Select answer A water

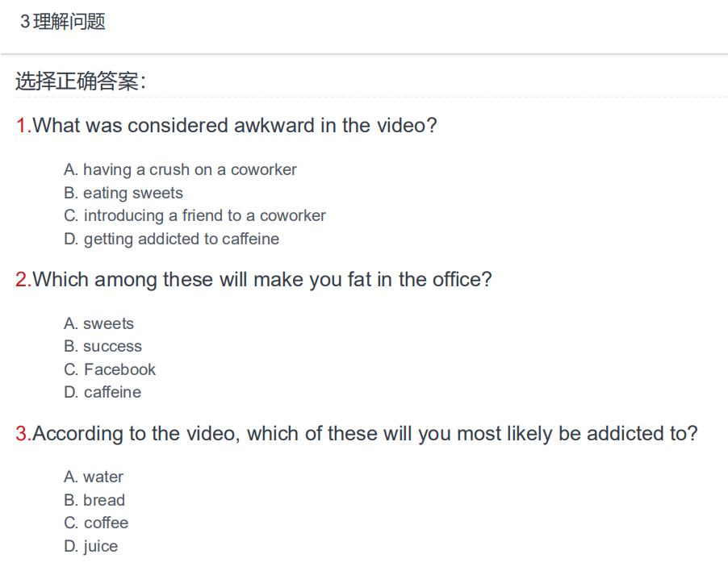click(94, 477)
